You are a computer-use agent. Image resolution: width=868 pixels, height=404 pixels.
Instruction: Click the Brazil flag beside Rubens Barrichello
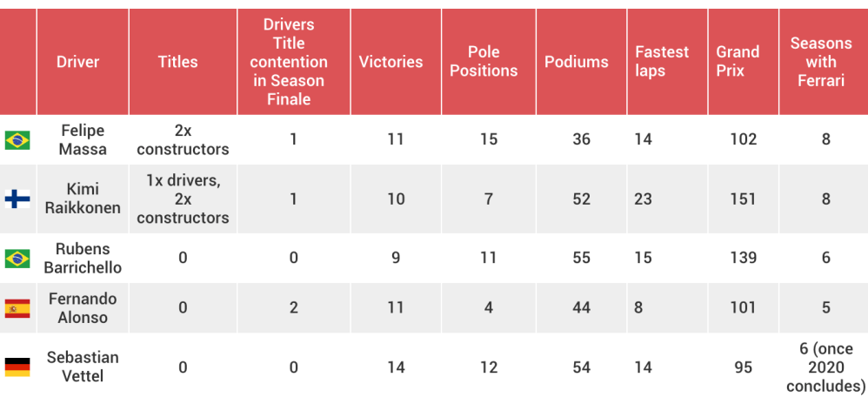point(17,258)
